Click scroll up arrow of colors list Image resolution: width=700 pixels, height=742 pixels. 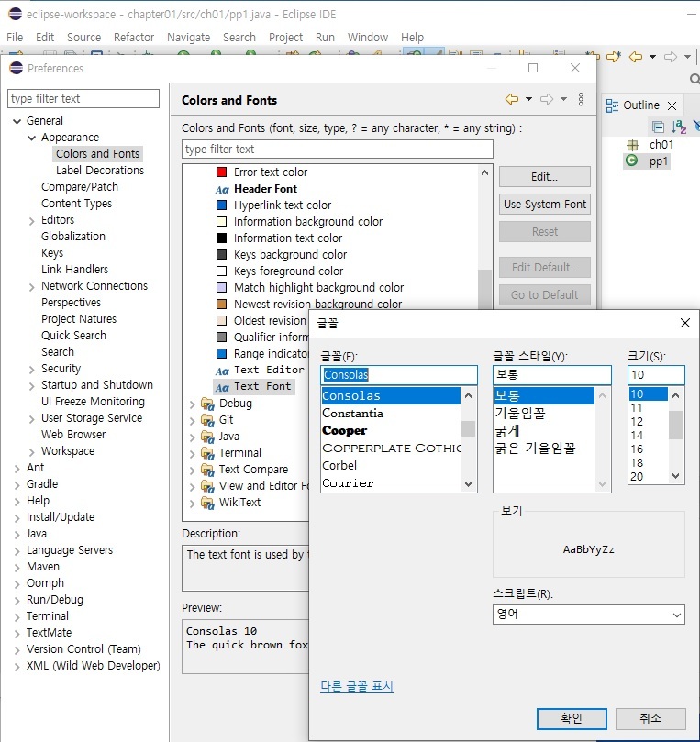484,172
